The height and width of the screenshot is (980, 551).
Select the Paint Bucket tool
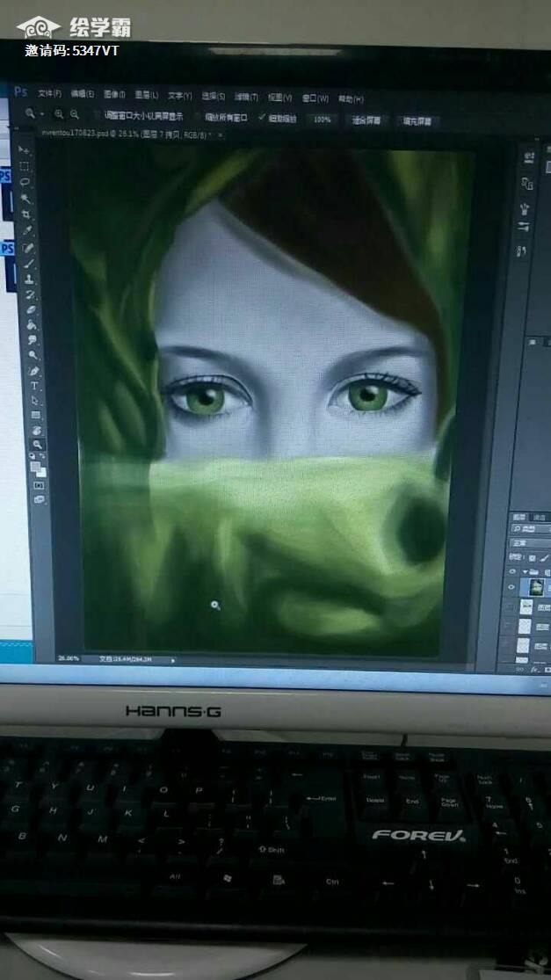tap(32, 325)
